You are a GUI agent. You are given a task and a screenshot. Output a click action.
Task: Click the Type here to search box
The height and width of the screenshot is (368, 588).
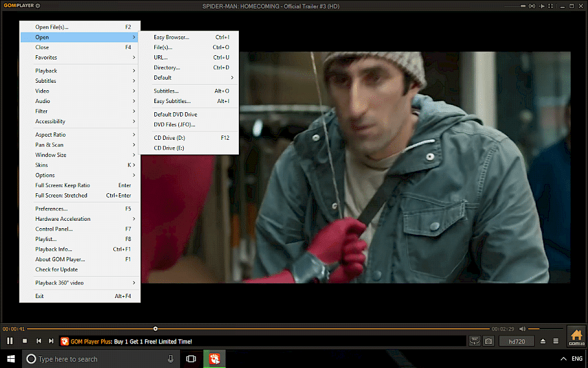[x=101, y=359]
